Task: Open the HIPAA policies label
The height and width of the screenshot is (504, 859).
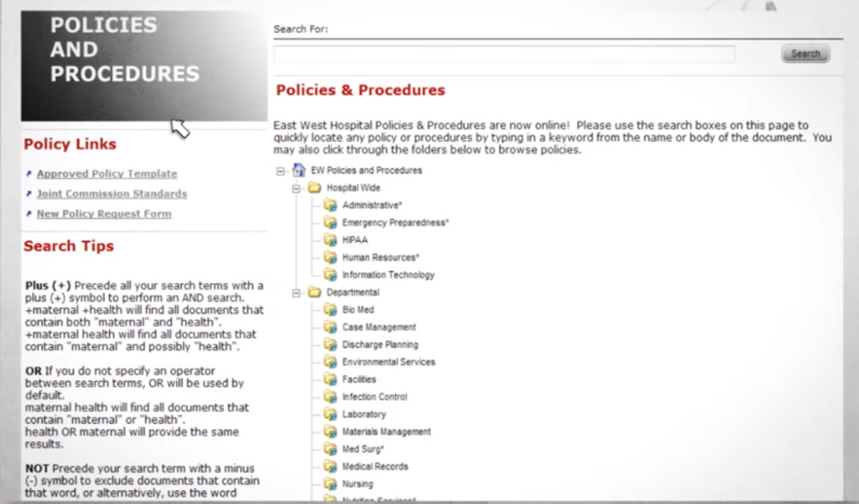Action: (x=355, y=240)
